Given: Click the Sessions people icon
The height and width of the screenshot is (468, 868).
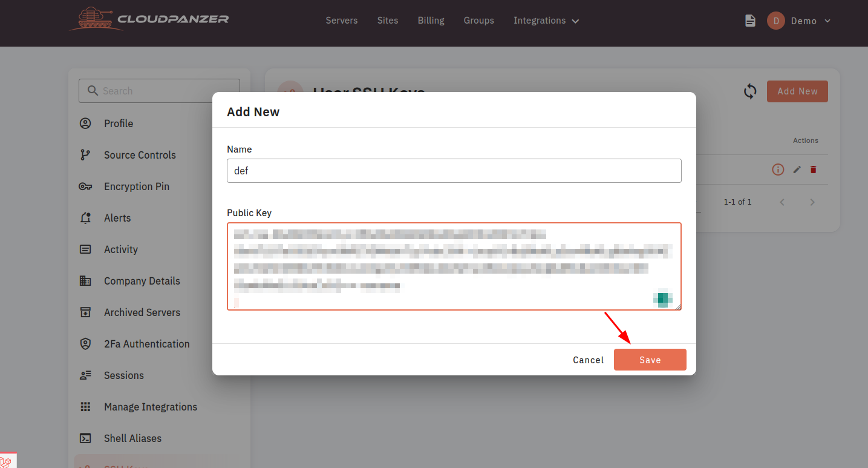Looking at the screenshot, I should tap(85, 375).
